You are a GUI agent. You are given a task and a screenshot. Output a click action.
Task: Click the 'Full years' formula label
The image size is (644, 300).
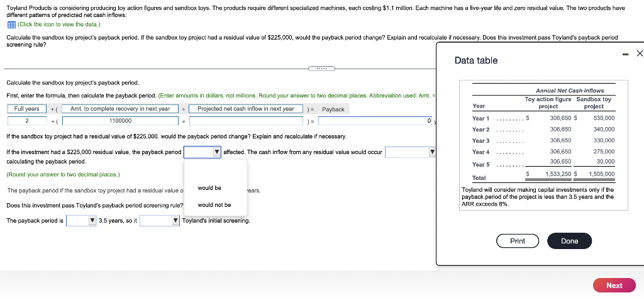click(27, 109)
